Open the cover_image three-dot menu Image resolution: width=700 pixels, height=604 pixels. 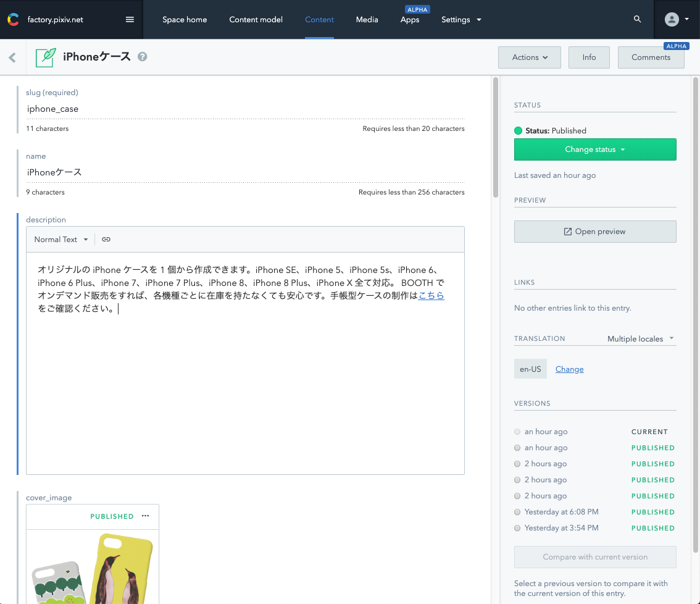(146, 516)
